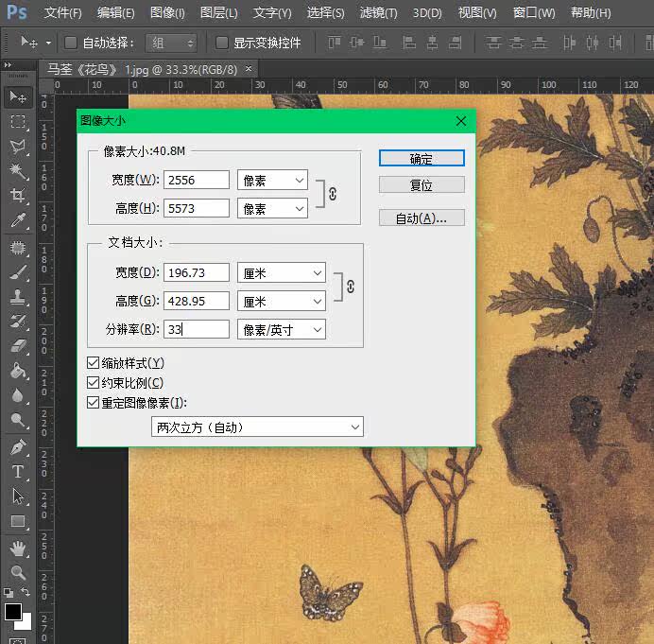
Task: Open document height 厘米 unit dropdown
Action: [x=282, y=302]
